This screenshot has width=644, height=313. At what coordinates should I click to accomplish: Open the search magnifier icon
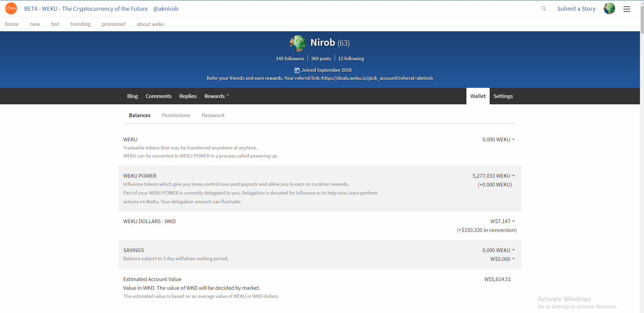543,9
